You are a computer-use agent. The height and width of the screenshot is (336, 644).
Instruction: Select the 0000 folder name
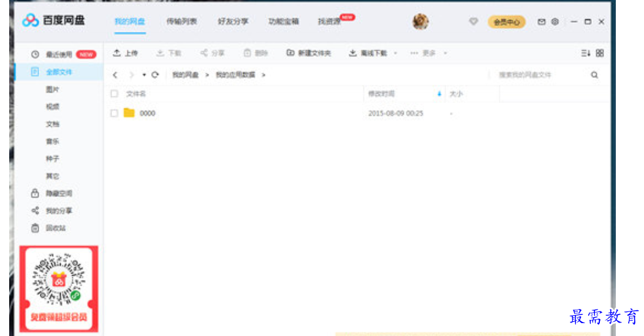(x=148, y=113)
